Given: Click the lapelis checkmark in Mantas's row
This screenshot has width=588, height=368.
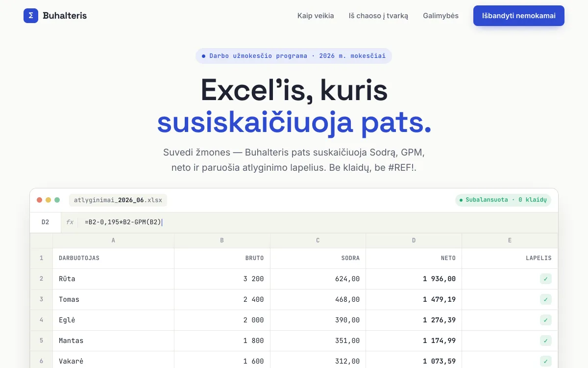Looking at the screenshot, I should (x=546, y=341).
